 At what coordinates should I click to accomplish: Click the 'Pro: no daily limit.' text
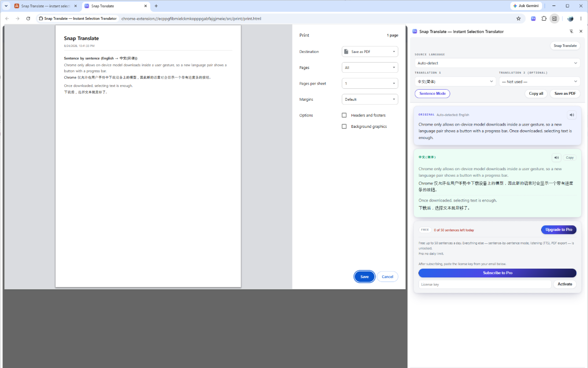click(x=431, y=253)
